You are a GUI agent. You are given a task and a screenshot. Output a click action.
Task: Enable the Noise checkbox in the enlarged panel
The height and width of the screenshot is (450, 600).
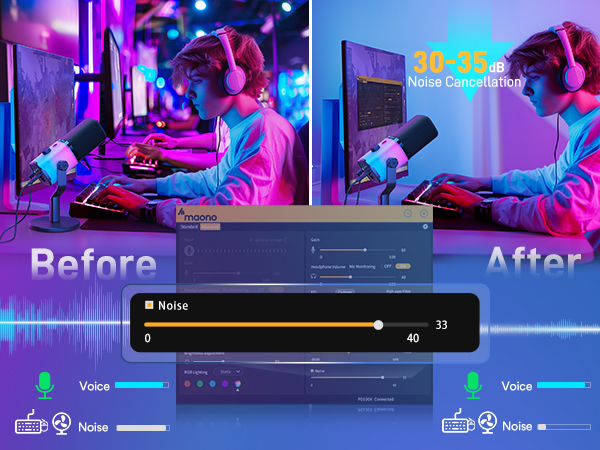(x=149, y=305)
